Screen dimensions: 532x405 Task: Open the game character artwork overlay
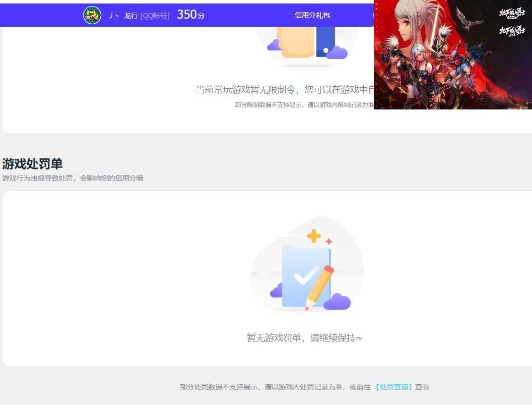(452, 54)
